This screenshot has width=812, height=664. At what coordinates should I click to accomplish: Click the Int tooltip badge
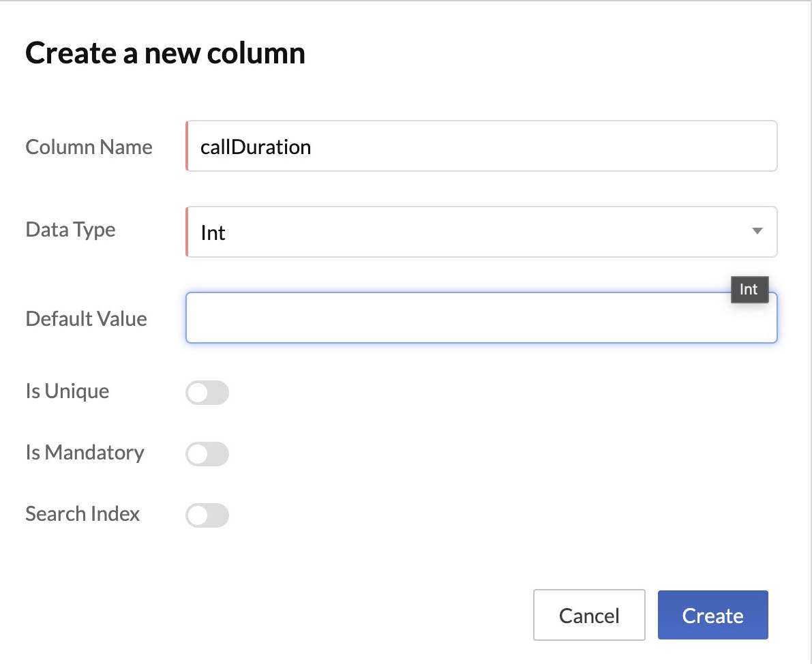pyautogui.click(x=749, y=289)
